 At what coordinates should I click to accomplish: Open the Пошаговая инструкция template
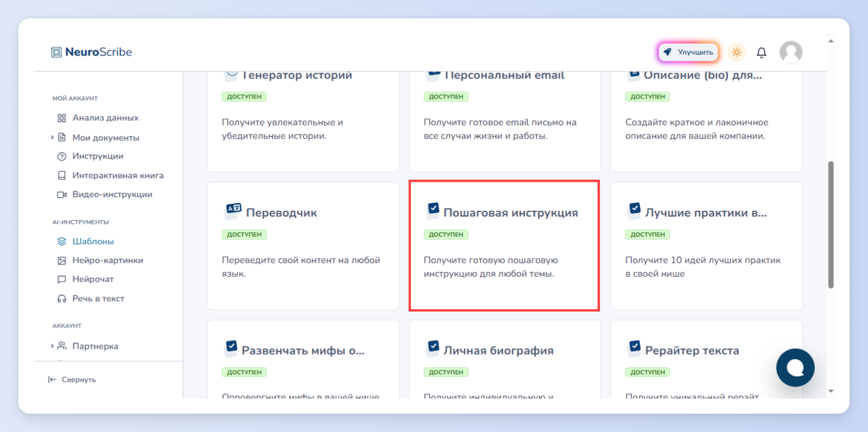pyautogui.click(x=504, y=246)
